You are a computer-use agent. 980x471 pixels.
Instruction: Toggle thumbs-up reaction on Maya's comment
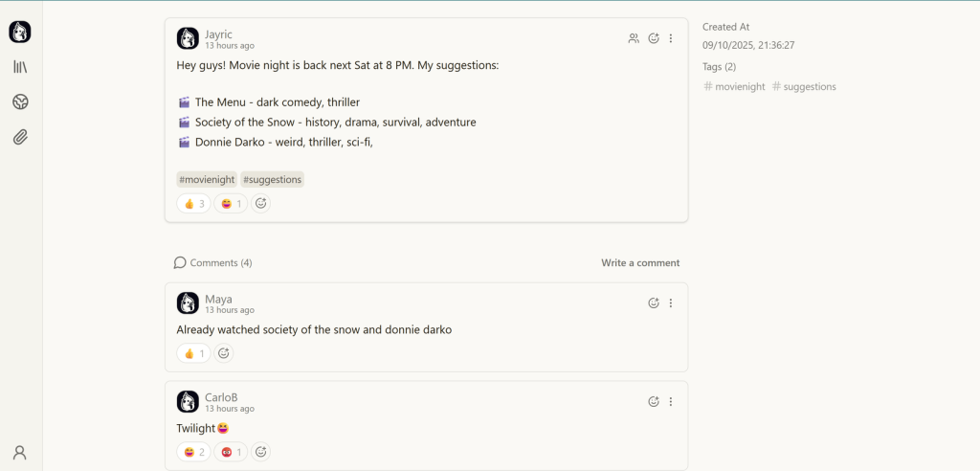tap(193, 353)
